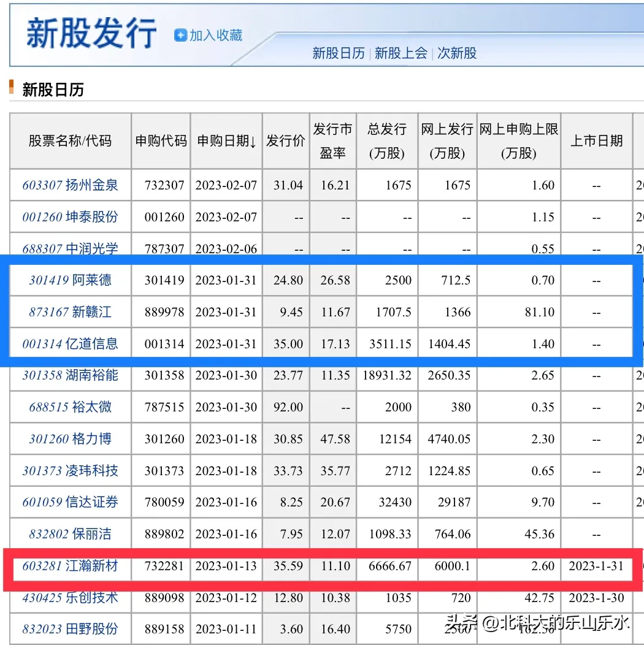
Task: Select the 2023-01-12 date cell
Action: [226, 597]
